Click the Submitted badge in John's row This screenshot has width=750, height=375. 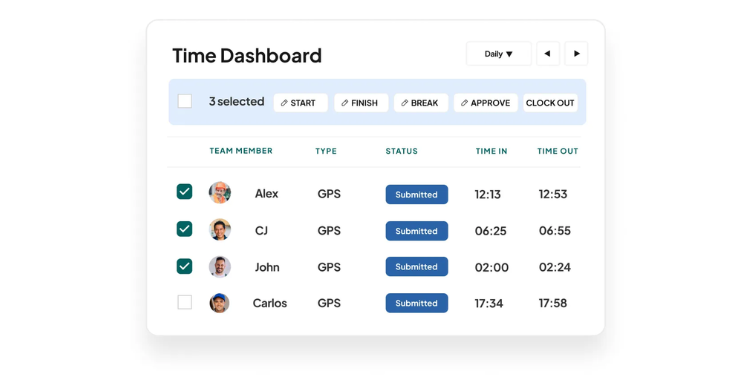point(417,267)
